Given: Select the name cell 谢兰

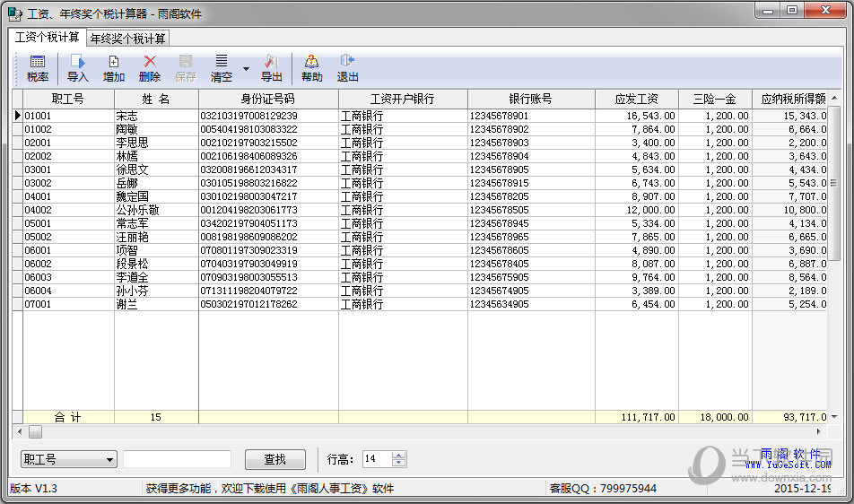Looking at the screenshot, I should (x=156, y=304).
